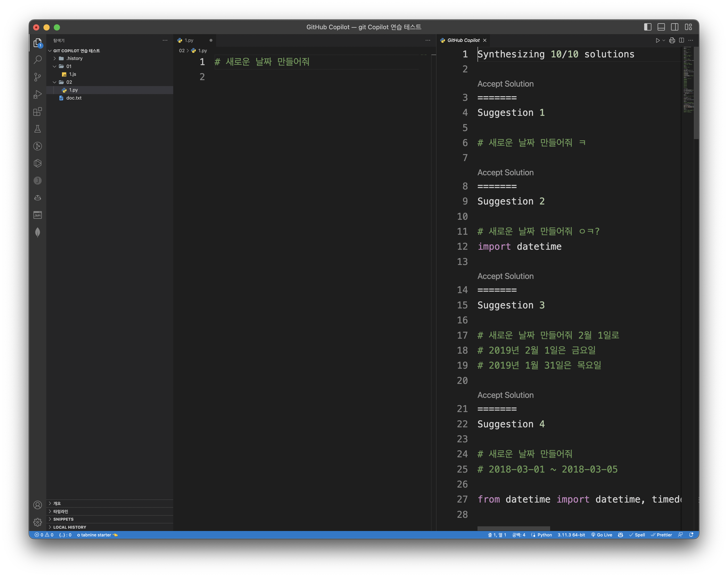Click the feedback person icon in status bar
The width and height of the screenshot is (728, 577).
click(680, 535)
